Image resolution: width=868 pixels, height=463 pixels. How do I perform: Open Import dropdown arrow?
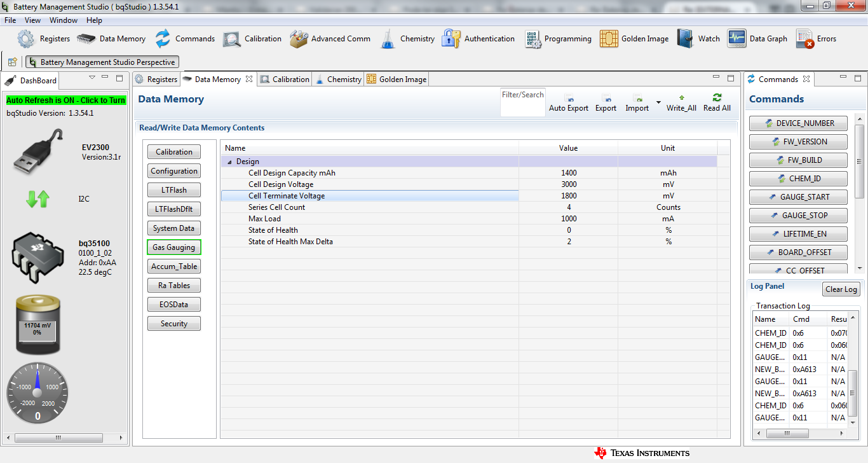pyautogui.click(x=658, y=102)
